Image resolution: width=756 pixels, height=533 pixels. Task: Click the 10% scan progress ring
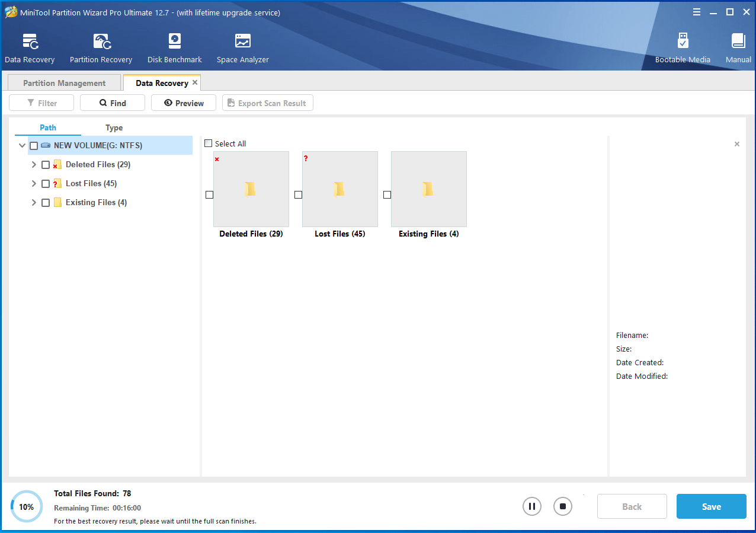[x=27, y=507]
